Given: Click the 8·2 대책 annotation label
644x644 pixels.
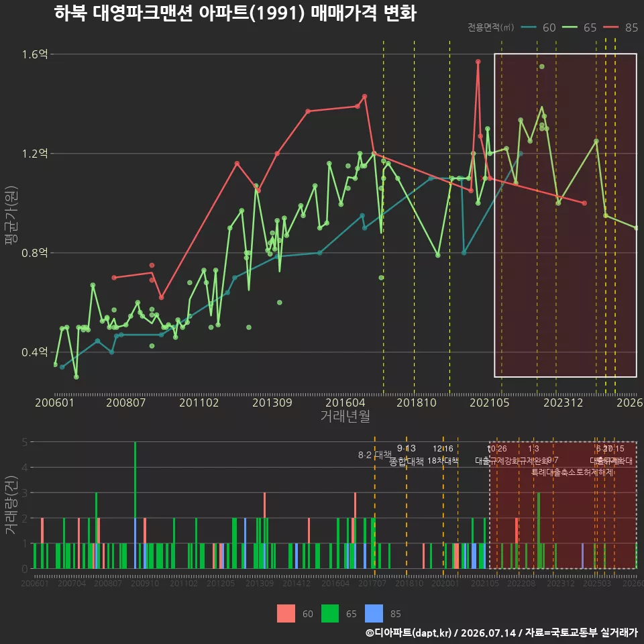Looking at the screenshot, I should 374,455.
